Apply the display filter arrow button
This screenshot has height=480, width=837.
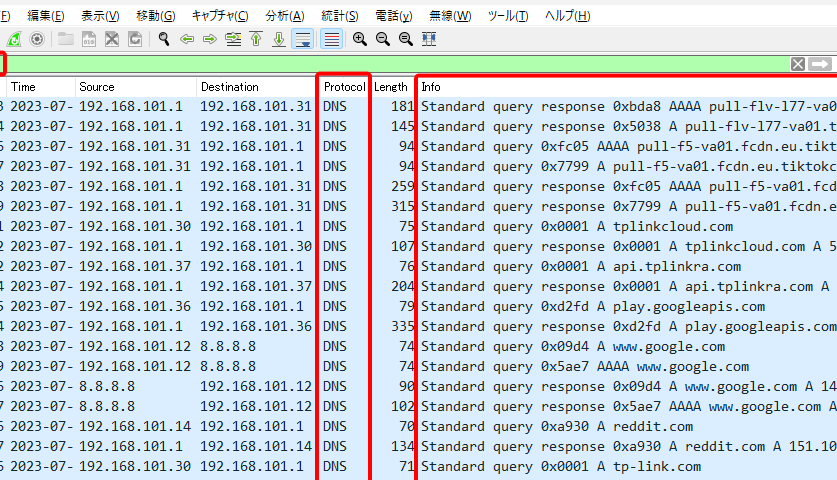click(820, 64)
